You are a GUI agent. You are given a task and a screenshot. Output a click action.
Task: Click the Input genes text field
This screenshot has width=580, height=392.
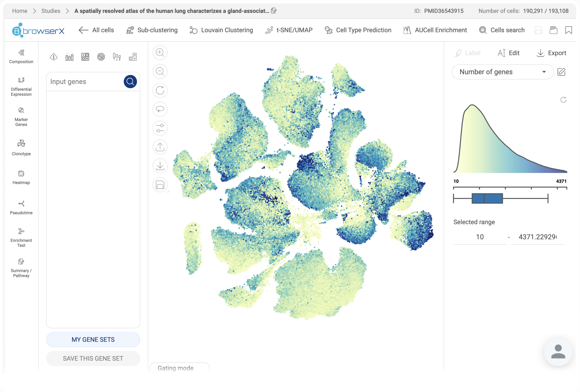[x=85, y=82]
